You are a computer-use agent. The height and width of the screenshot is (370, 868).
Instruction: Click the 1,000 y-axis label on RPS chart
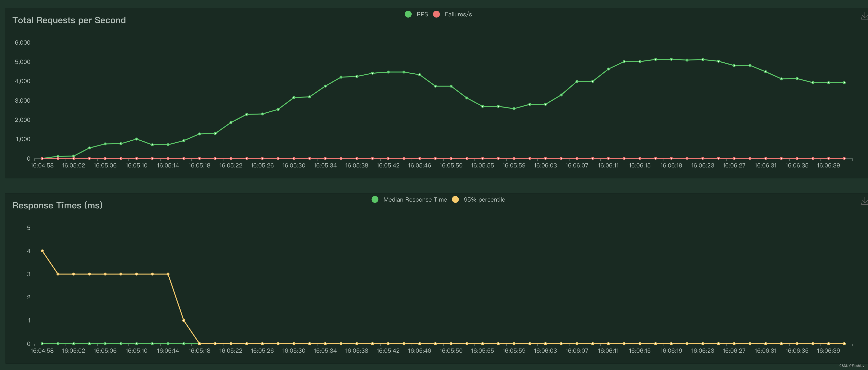pyautogui.click(x=23, y=139)
